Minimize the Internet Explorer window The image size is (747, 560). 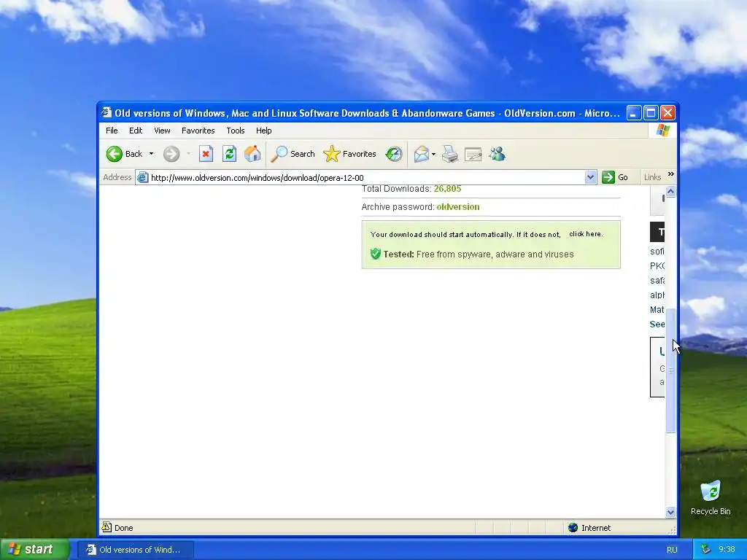(x=634, y=113)
